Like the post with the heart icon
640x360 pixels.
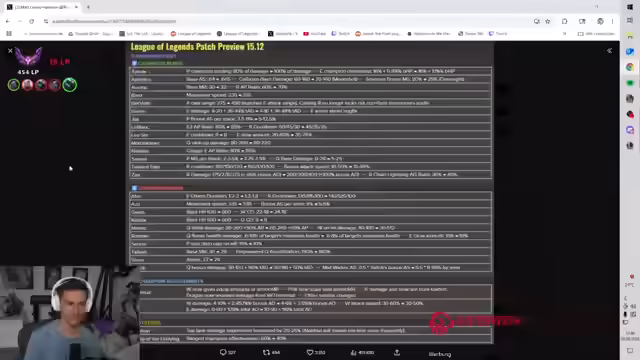(x=310, y=352)
